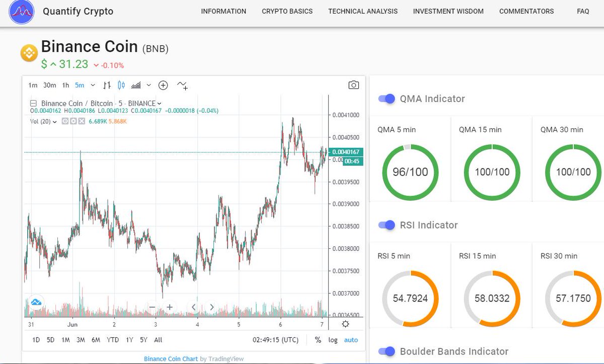Open the TECHNICAL ANALYSIS menu

[363, 11]
